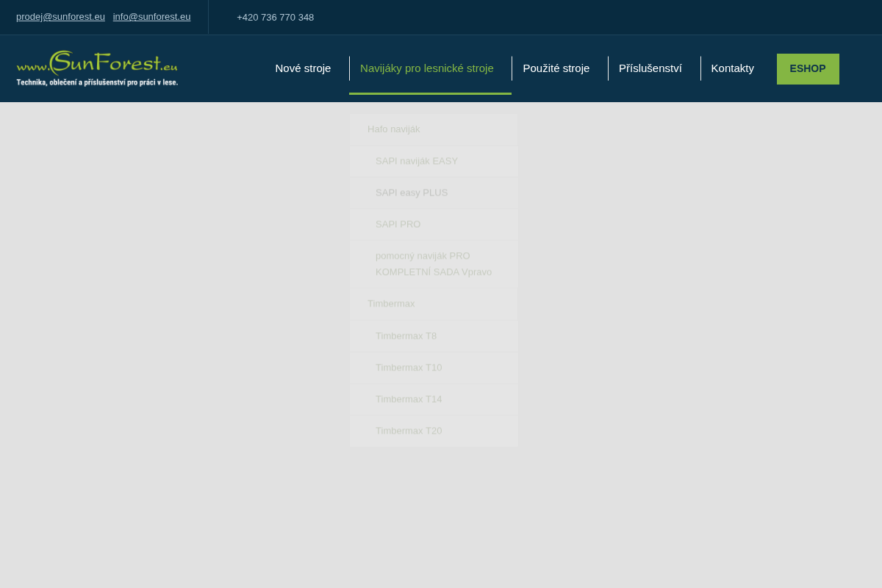Screen dimensions: 882x588
Task: Select Timbermax submenu heading
Action: (434, 304)
